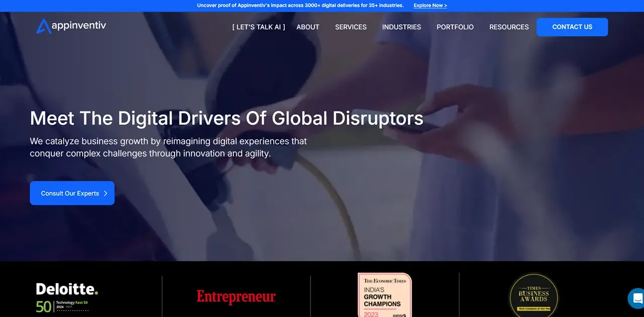
Task: Follow the Explore Now link in banner
Action: [x=430, y=6]
